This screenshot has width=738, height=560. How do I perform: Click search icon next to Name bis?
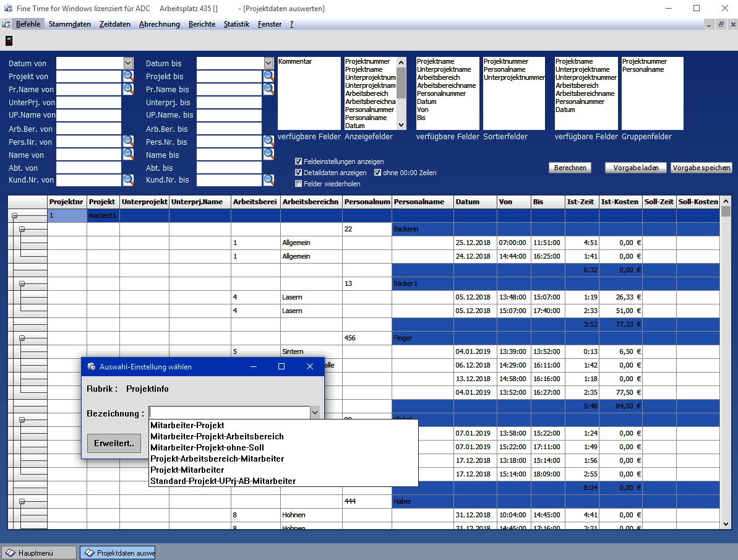(x=268, y=155)
